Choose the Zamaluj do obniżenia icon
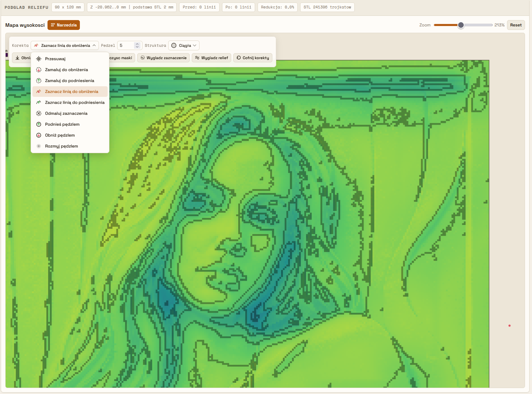The image size is (532, 394). (x=39, y=70)
